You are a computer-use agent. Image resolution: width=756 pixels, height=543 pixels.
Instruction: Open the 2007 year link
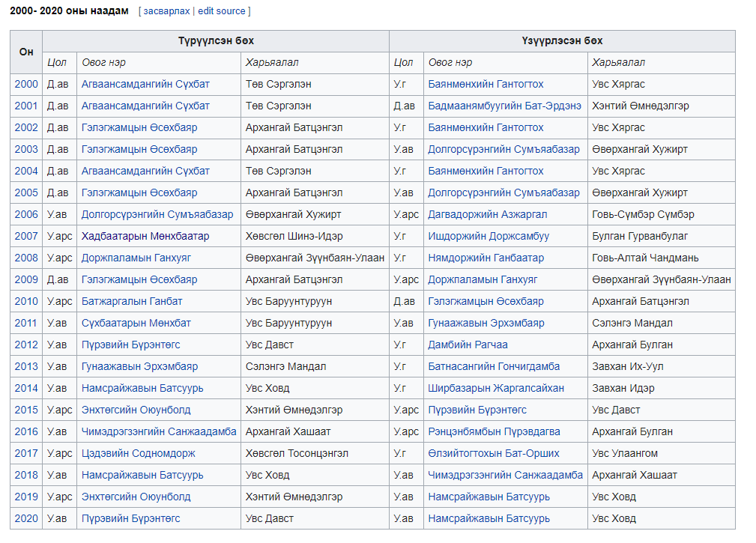[x=26, y=236]
